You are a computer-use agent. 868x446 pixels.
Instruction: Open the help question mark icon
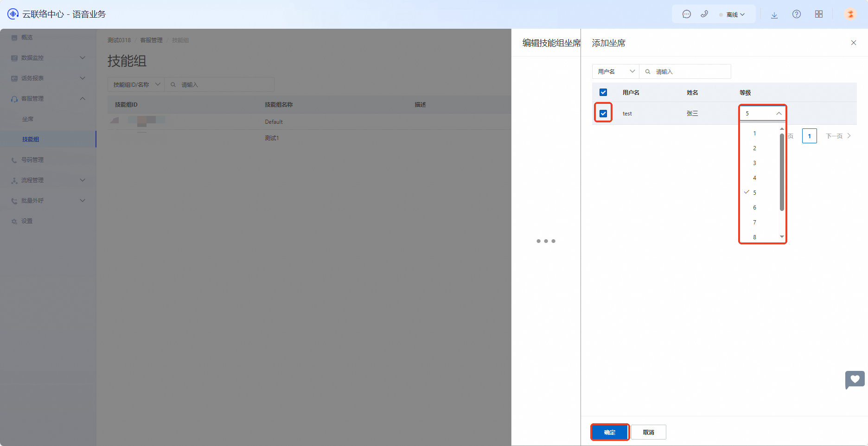[797, 14]
